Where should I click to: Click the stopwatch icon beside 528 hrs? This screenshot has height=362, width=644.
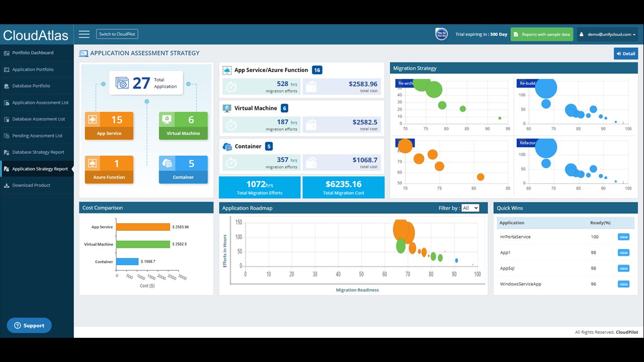(231, 87)
